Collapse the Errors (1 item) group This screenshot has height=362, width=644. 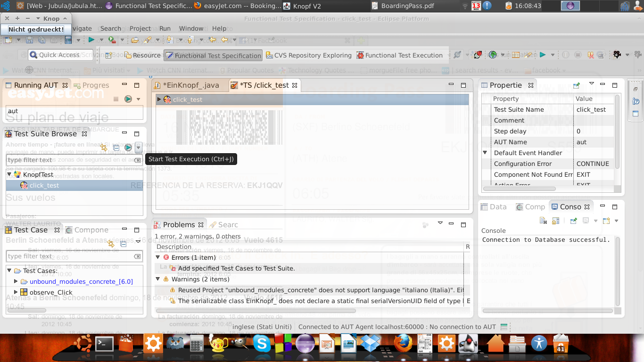[x=158, y=257]
